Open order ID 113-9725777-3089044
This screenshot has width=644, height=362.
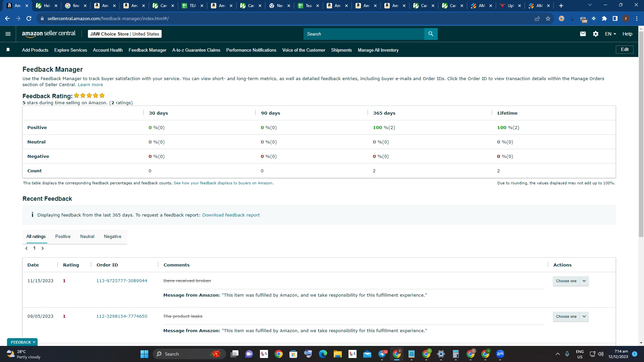122,281
